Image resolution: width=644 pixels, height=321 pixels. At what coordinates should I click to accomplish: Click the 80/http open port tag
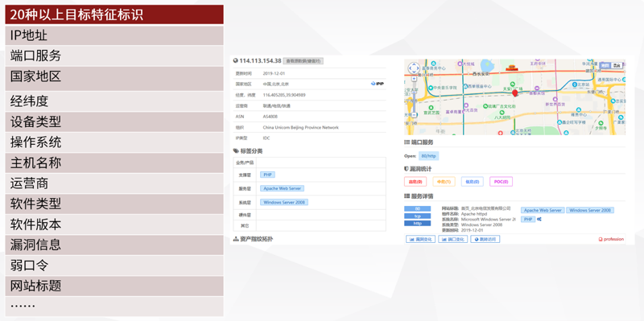[429, 156]
